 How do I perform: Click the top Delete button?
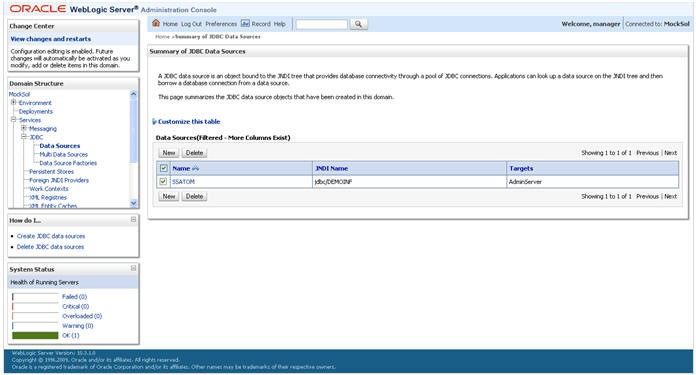point(194,153)
